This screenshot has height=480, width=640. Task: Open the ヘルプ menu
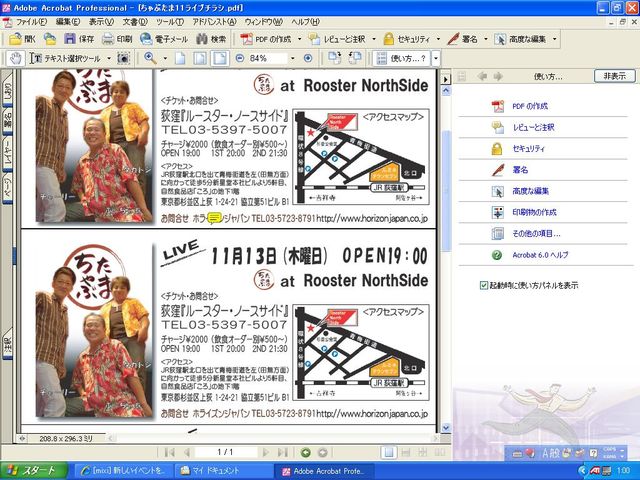305,22
